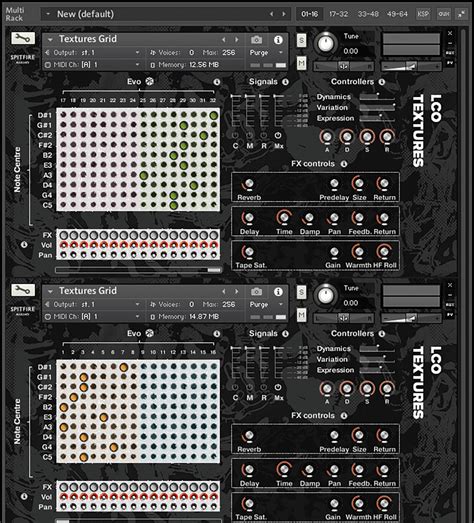Viewport: 474px width, 523px height.
Task: Select previous multi arrow next to New (default)
Action: 271,14
